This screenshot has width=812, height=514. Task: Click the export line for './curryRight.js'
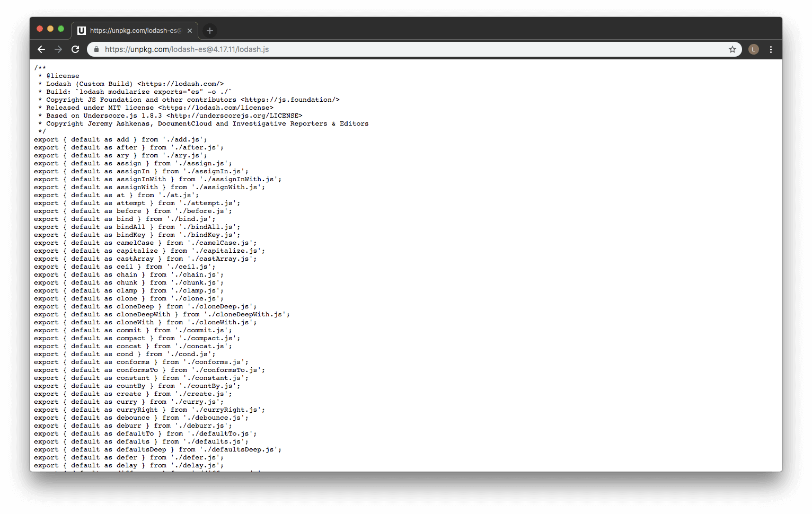tap(149, 410)
